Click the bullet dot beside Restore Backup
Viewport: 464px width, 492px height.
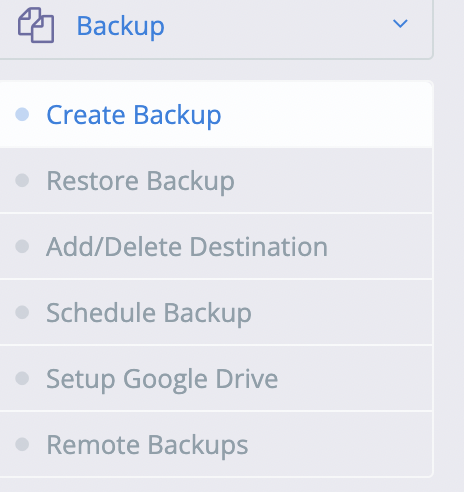[22, 180]
